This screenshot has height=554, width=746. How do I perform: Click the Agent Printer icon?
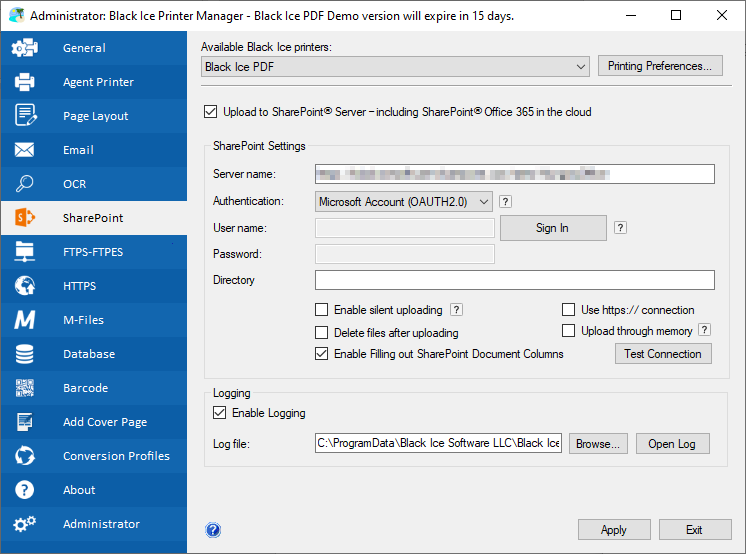point(24,82)
